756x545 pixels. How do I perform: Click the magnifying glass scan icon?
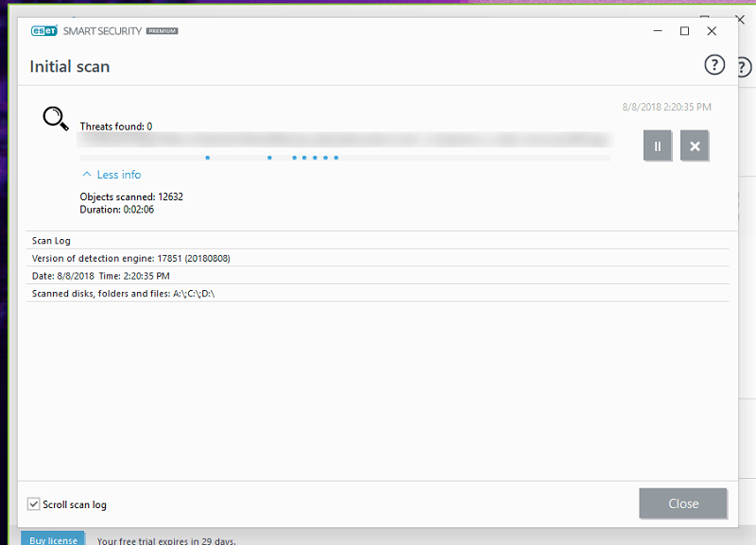[56, 119]
